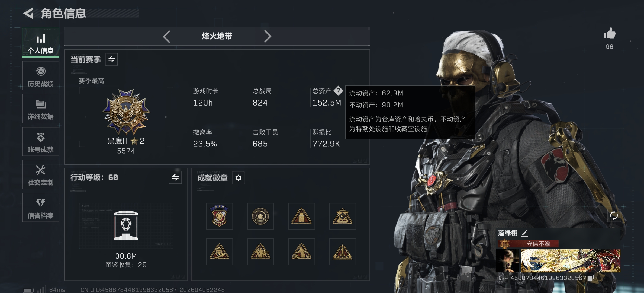Click the 黑鹰II rank emblem
Viewport: 644px width, 293px height.
click(126, 112)
